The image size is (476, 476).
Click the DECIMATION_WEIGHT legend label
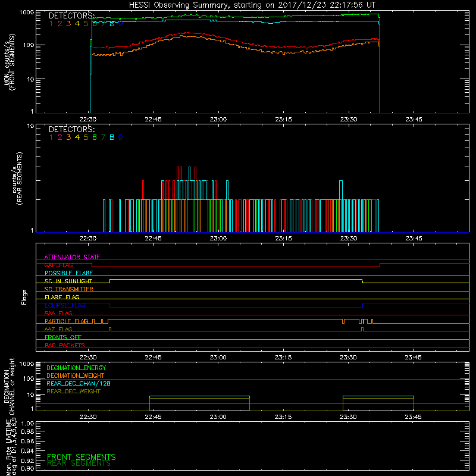pyautogui.click(x=76, y=375)
